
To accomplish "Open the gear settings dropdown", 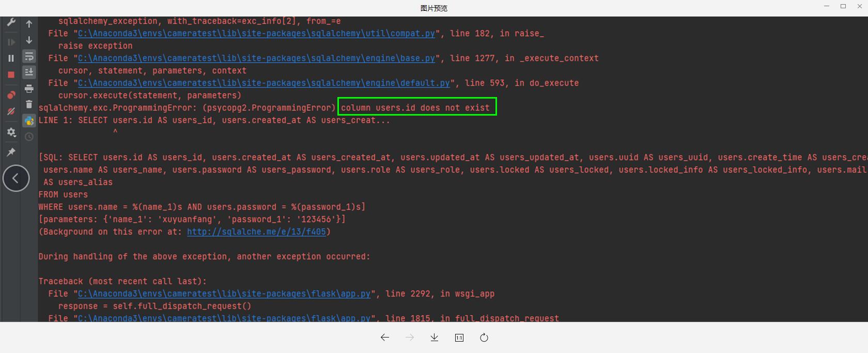I will coord(11,133).
